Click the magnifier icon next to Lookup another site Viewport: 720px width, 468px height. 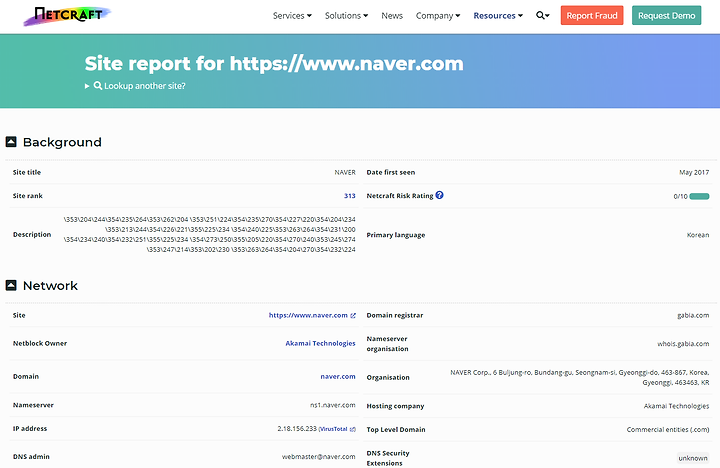(98, 85)
